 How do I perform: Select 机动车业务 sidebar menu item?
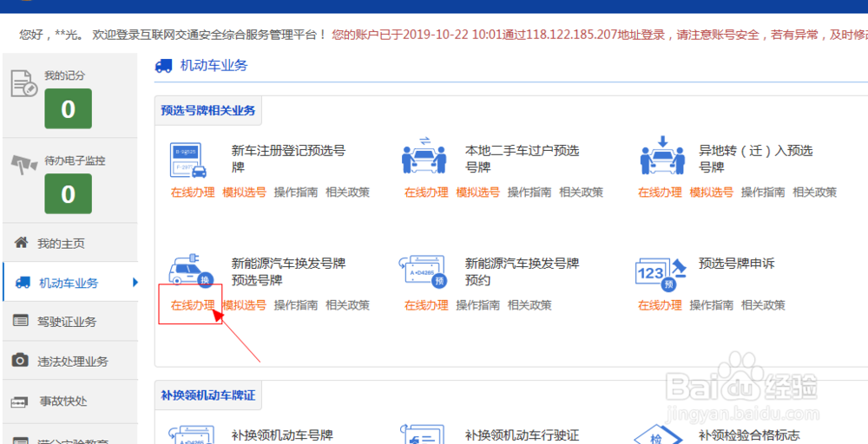70,283
